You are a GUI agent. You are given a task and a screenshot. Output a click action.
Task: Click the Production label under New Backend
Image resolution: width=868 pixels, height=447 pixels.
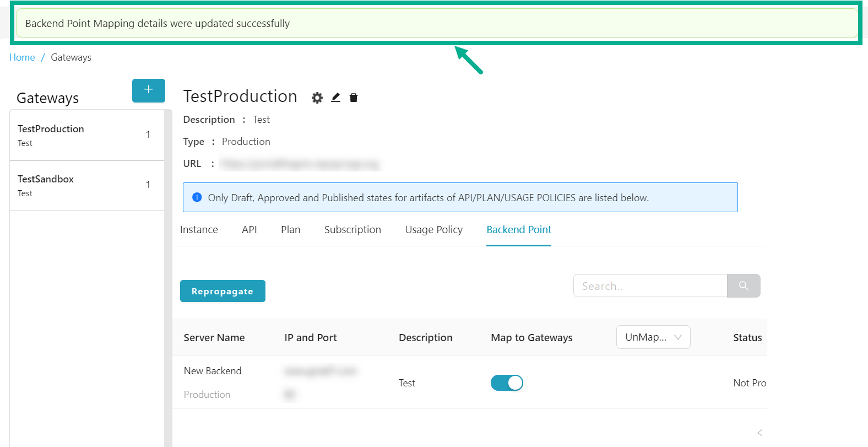[207, 395]
